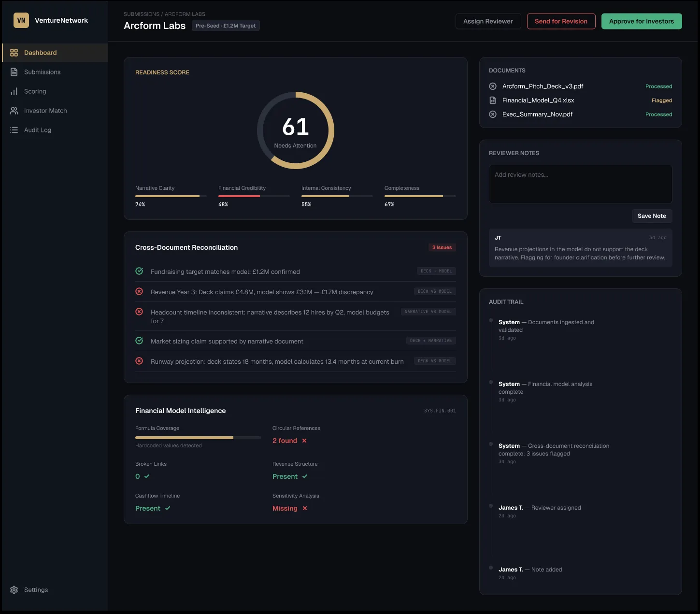Image resolution: width=700 pixels, height=614 pixels.
Task: Click the Flagged status of Financial_Model_Q4.xlsx
Action: click(662, 100)
